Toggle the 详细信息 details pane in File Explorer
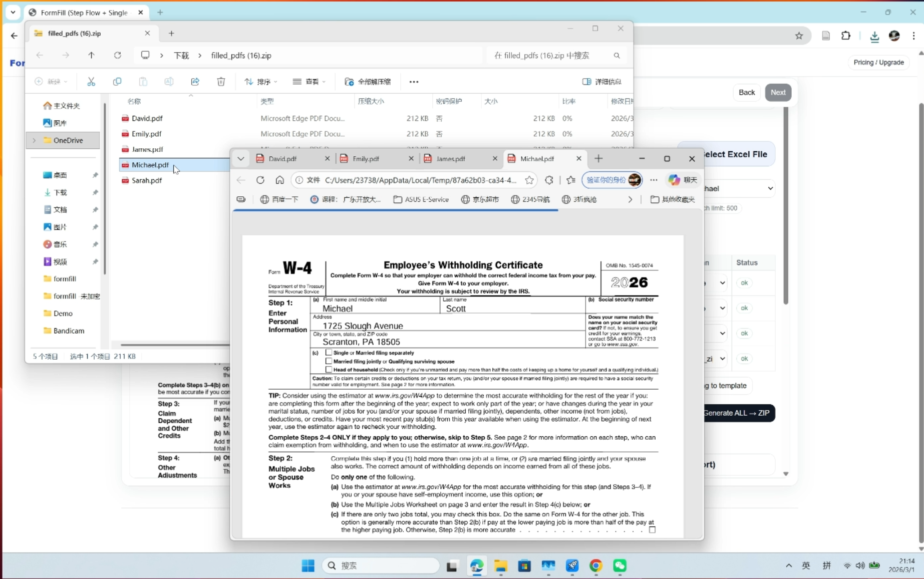 click(x=601, y=81)
